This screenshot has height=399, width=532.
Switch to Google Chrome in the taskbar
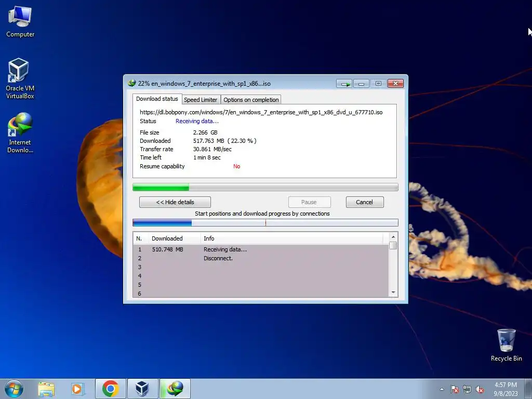tap(110, 389)
